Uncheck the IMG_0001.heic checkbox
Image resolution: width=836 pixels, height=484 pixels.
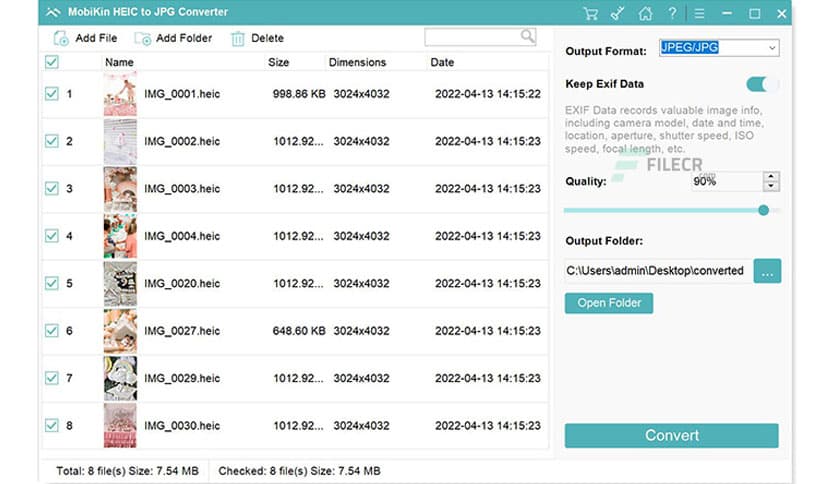point(52,94)
